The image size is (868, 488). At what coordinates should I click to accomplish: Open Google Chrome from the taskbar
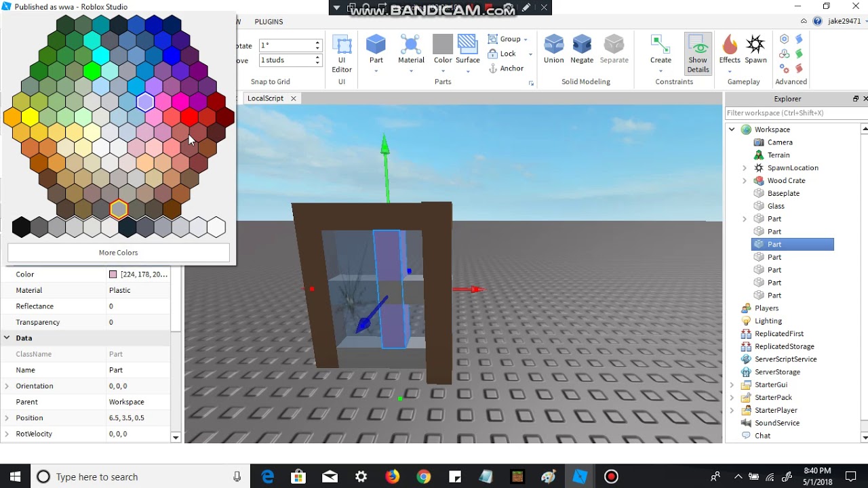click(423, 476)
